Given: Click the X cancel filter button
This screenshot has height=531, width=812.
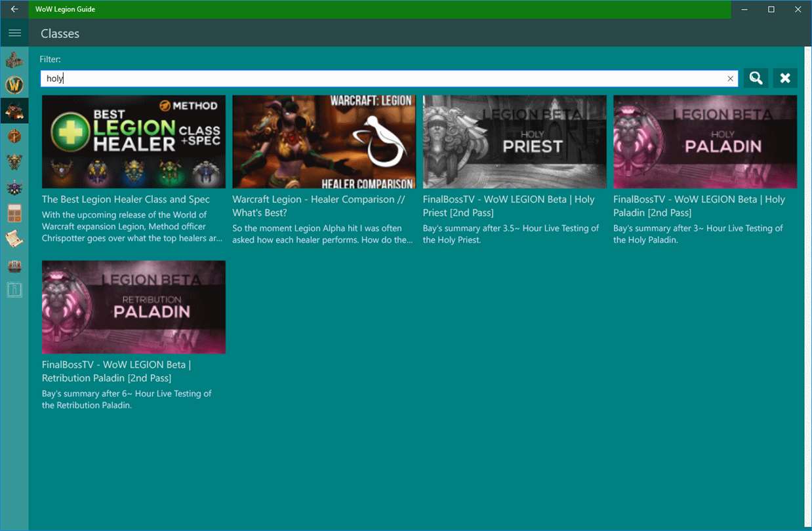Looking at the screenshot, I should (x=785, y=78).
